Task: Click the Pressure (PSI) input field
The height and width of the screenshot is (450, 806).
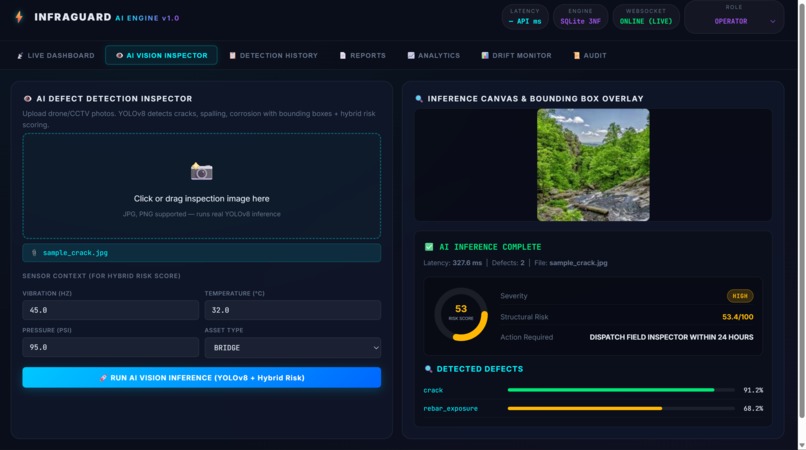Action: point(111,347)
